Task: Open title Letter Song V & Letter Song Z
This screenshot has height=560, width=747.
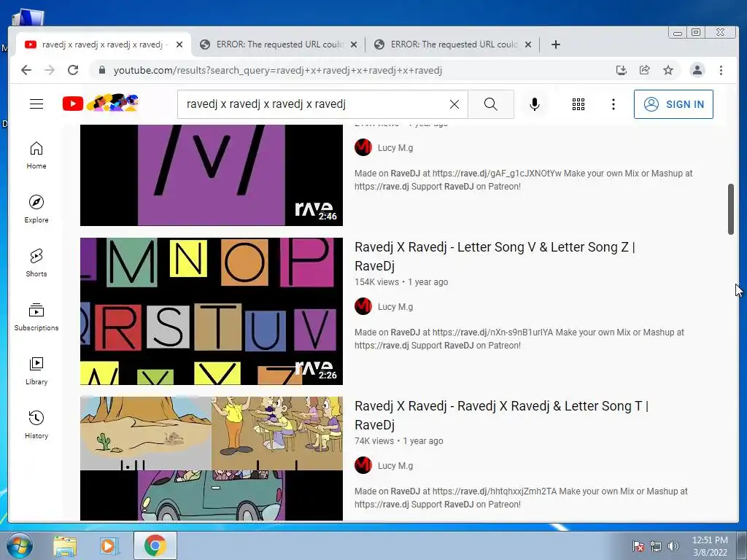Action: click(x=495, y=256)
